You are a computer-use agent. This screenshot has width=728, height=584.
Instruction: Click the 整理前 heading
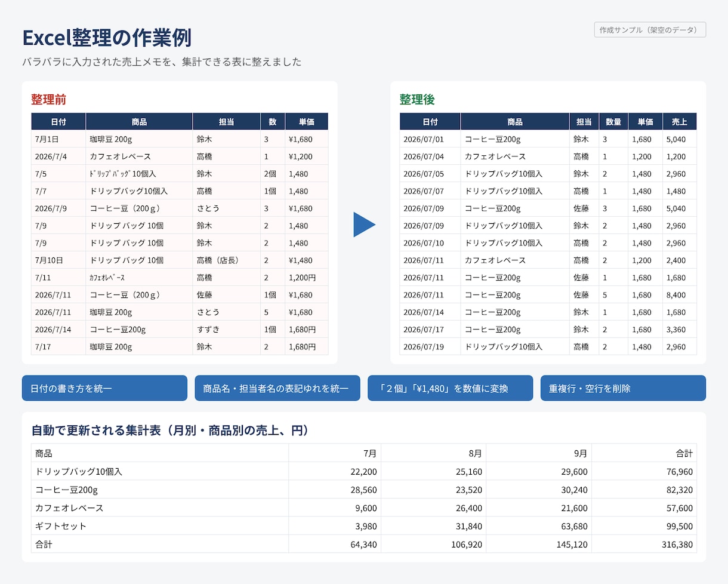point(48,99)
